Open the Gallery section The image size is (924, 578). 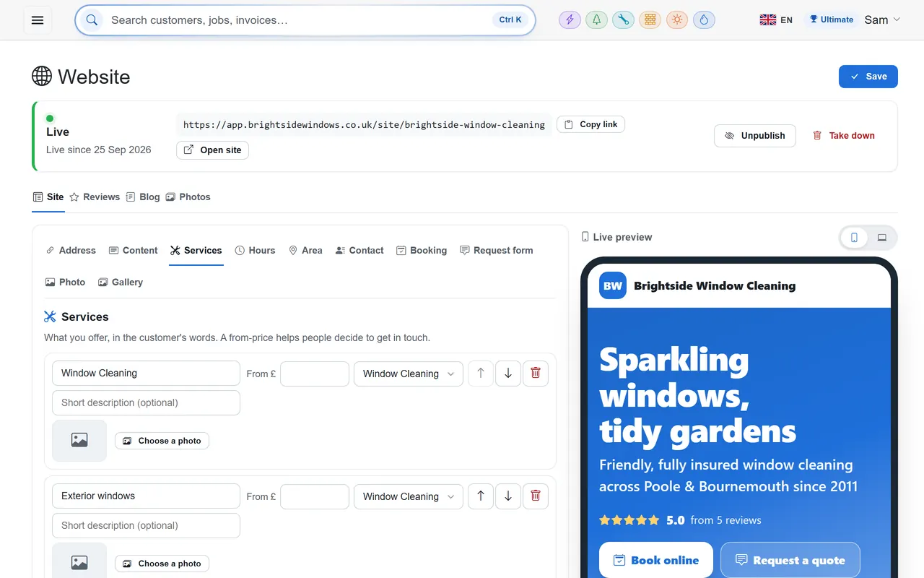click(121, 282)
